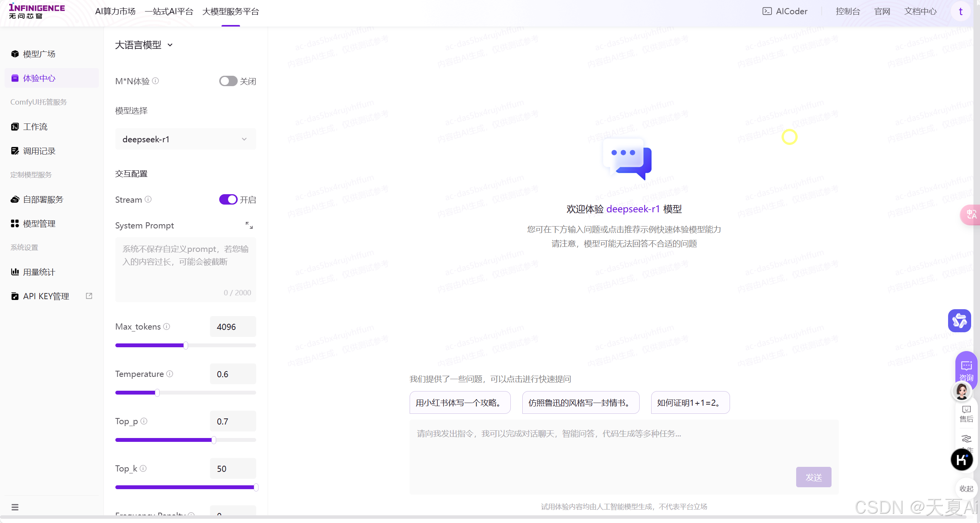Click the 发送 send button

point(813,477)
